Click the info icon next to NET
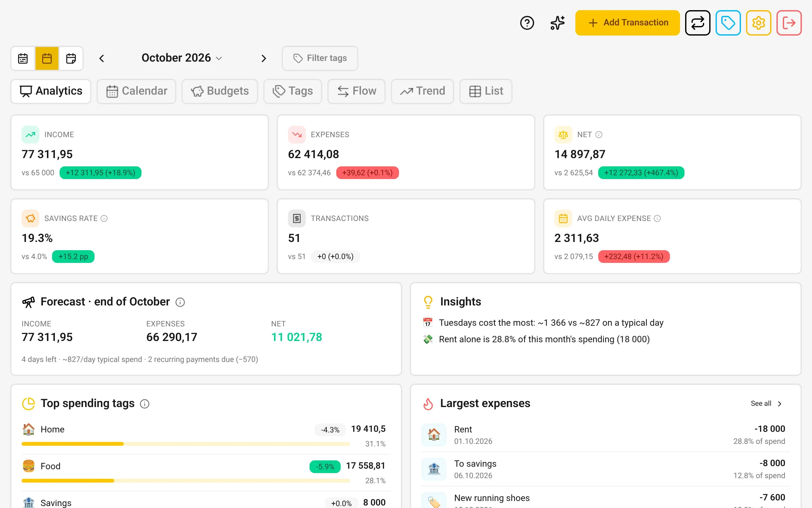 pos(599,135)
